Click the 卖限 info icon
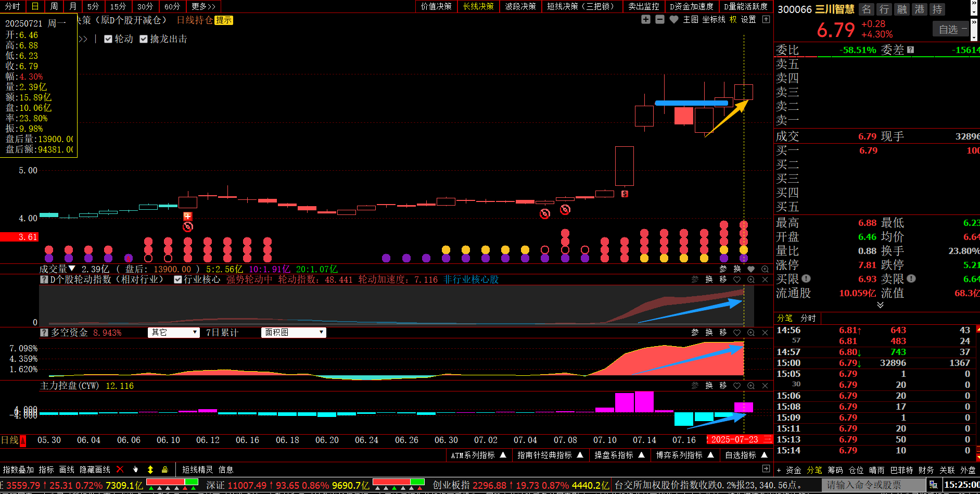The height and width of the screenshot is (494, 980). click(x=911, y=278)
